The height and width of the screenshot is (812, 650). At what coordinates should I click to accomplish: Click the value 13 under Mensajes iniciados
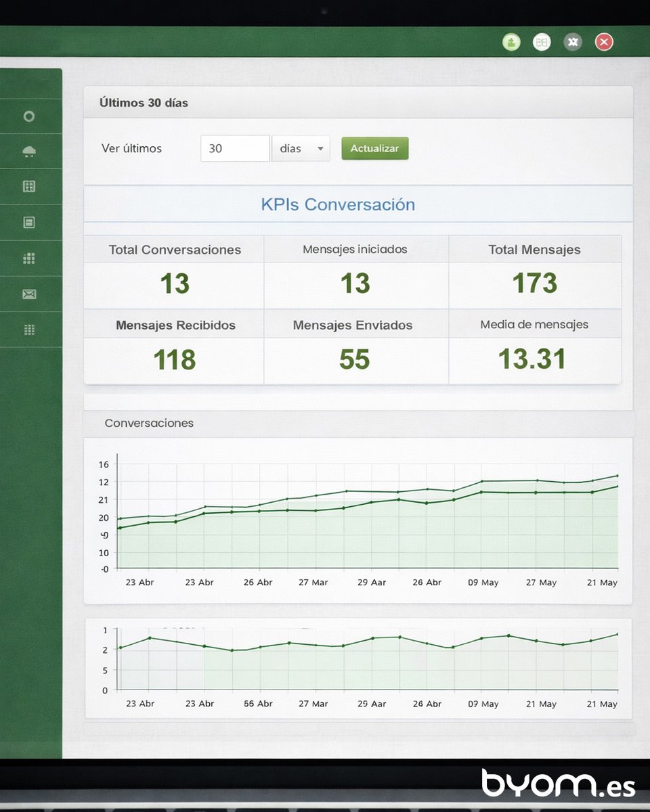pos(355,284)
